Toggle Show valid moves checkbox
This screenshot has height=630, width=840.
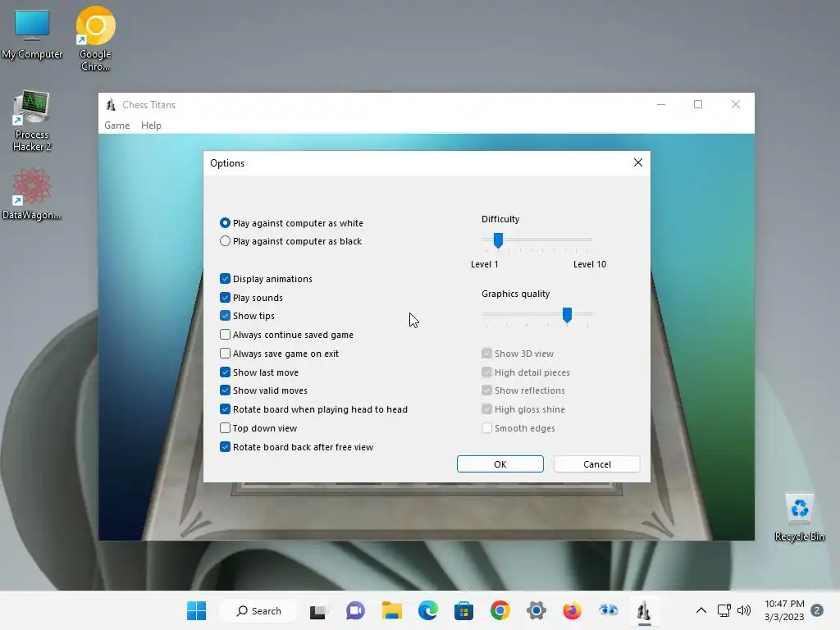tap(225, 390)
